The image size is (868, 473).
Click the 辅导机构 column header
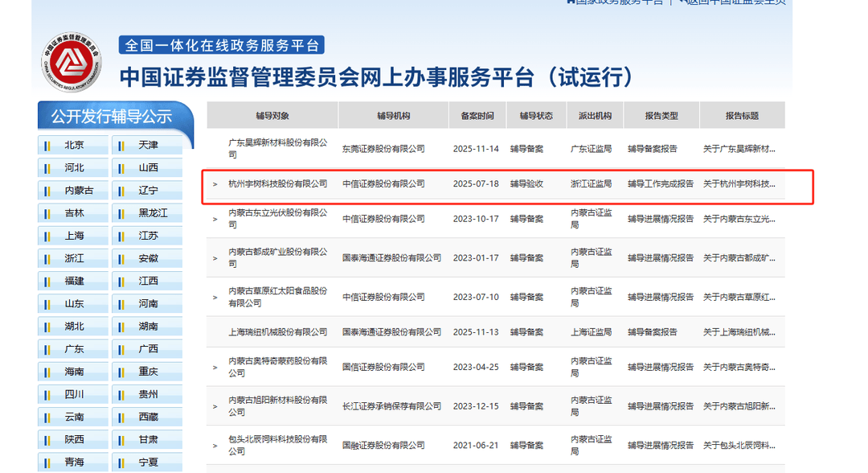click(x=394, y=116)
